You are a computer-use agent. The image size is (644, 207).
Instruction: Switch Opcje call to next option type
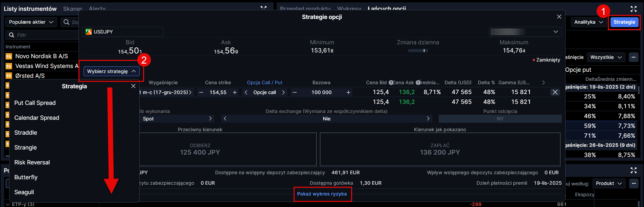[283, 92]
